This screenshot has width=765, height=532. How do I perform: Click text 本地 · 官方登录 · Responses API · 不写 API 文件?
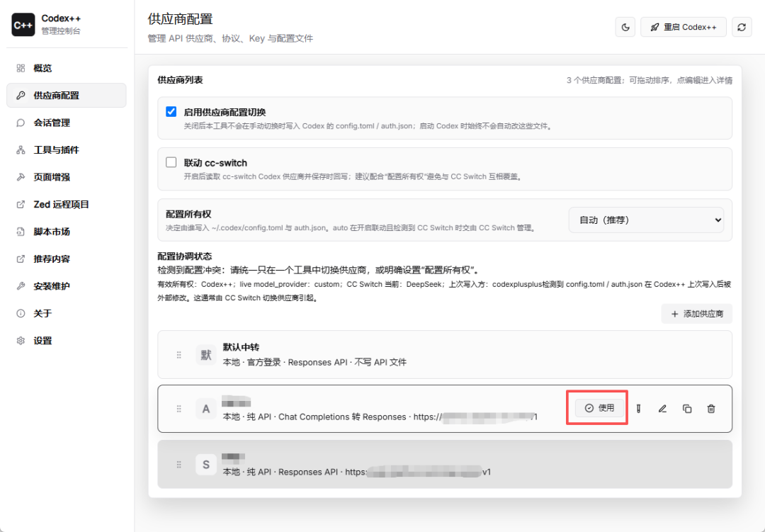tap(314, 362)
